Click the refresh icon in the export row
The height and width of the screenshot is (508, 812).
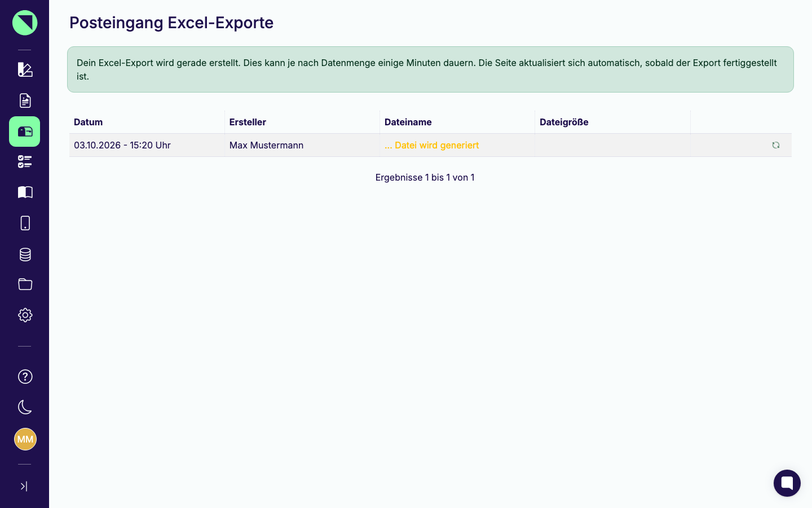(x=776, y=145)
